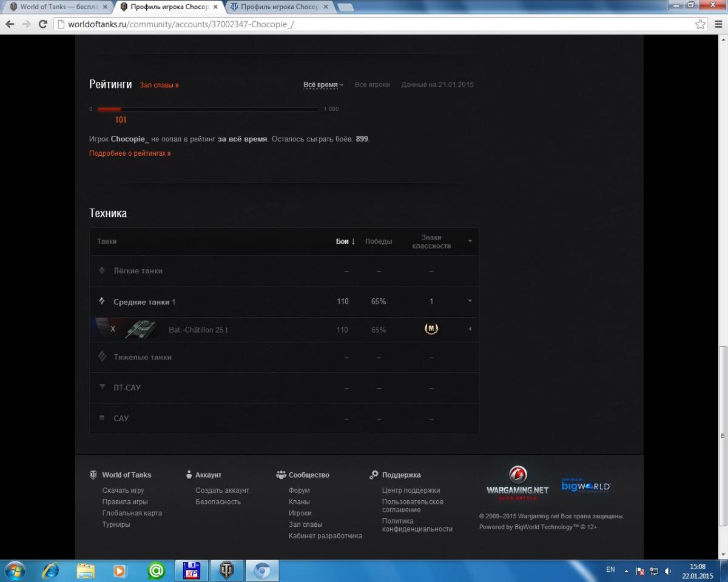This screenshot has width=728, height=582.
Task: Open the Форум footer link
Action: point(299,490)
